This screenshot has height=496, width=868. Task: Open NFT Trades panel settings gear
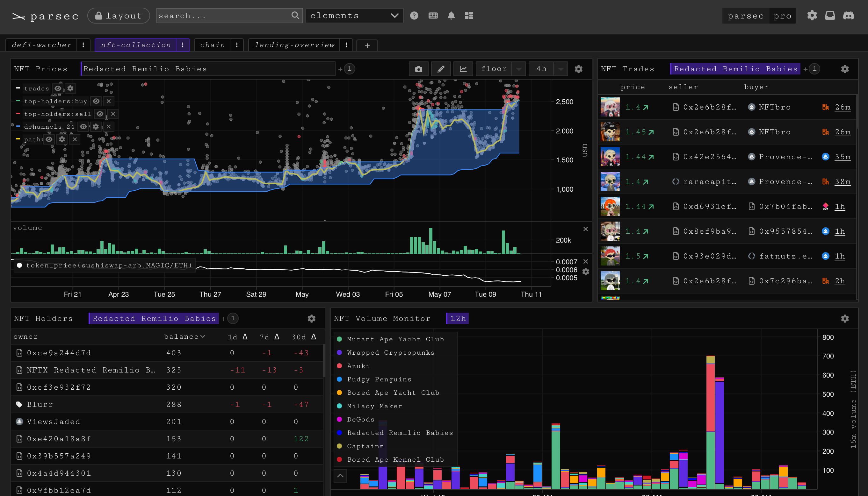[844, 69]
